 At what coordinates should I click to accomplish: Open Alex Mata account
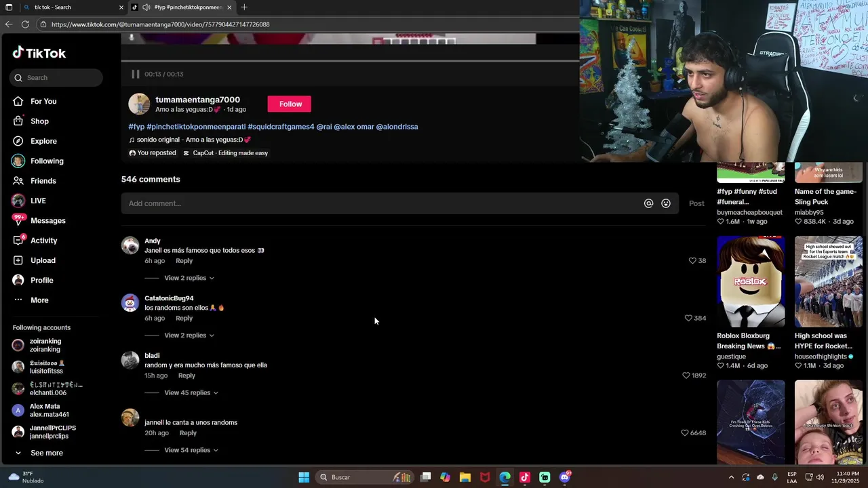point(45,410)
